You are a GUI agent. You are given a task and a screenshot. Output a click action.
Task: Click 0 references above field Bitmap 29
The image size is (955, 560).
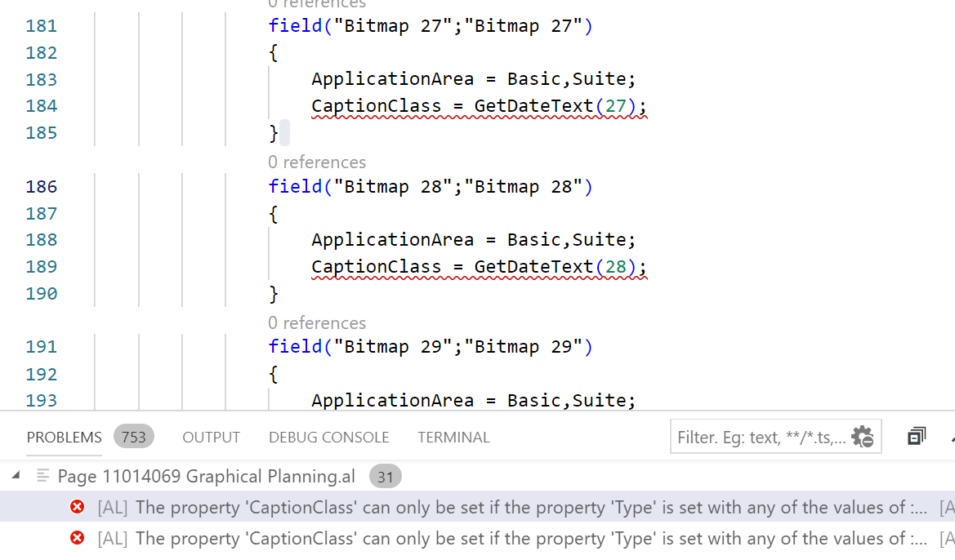point(317,322)
